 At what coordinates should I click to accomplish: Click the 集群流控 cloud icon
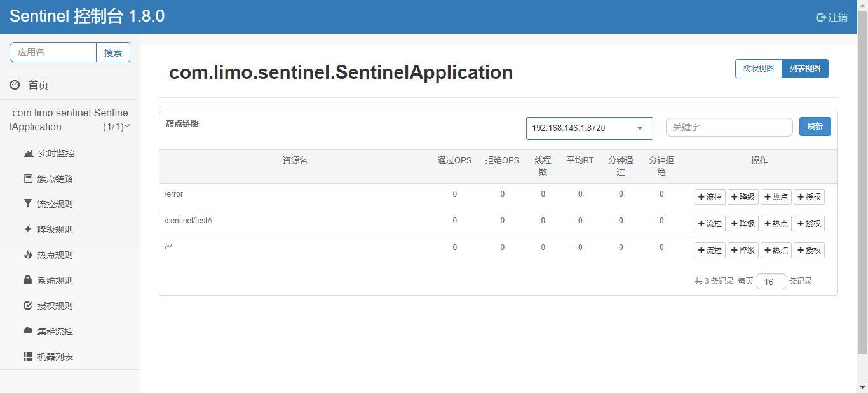coord(28,331)
